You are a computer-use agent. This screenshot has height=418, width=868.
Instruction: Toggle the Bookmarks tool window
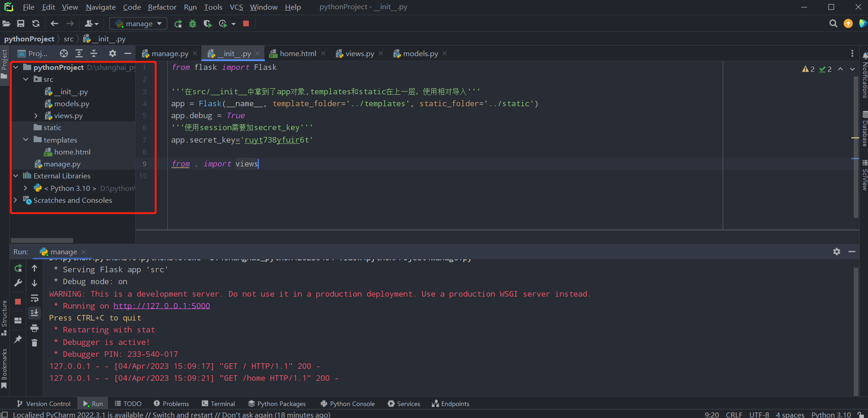point(4,368)
